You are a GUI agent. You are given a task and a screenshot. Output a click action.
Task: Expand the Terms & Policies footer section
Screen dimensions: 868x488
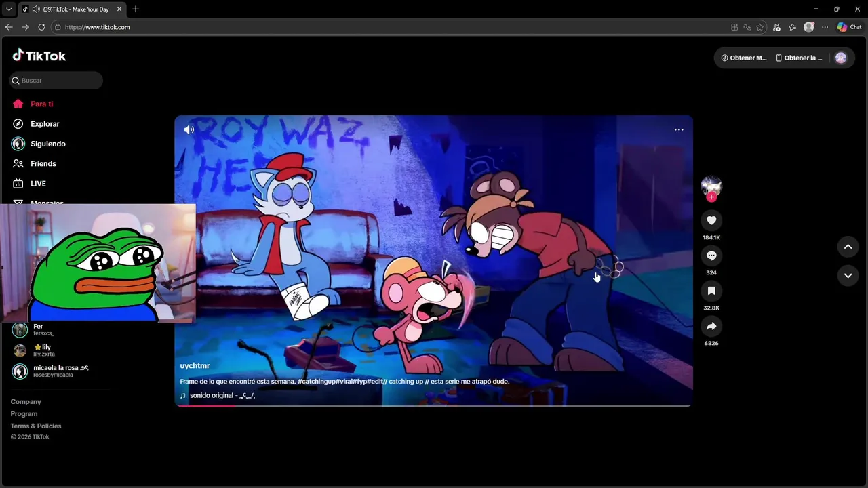point(36,426)
